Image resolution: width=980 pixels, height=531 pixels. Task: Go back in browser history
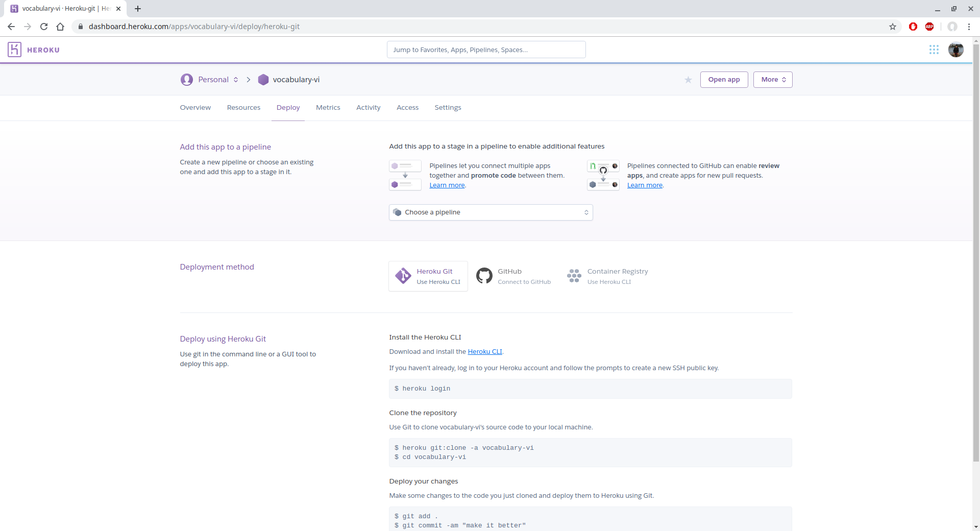click(x=11, y=27)
